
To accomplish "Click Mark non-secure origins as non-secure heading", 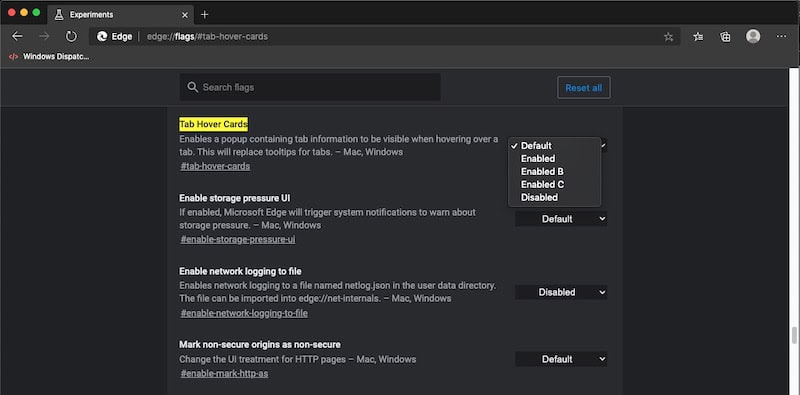I will point(260,344).
